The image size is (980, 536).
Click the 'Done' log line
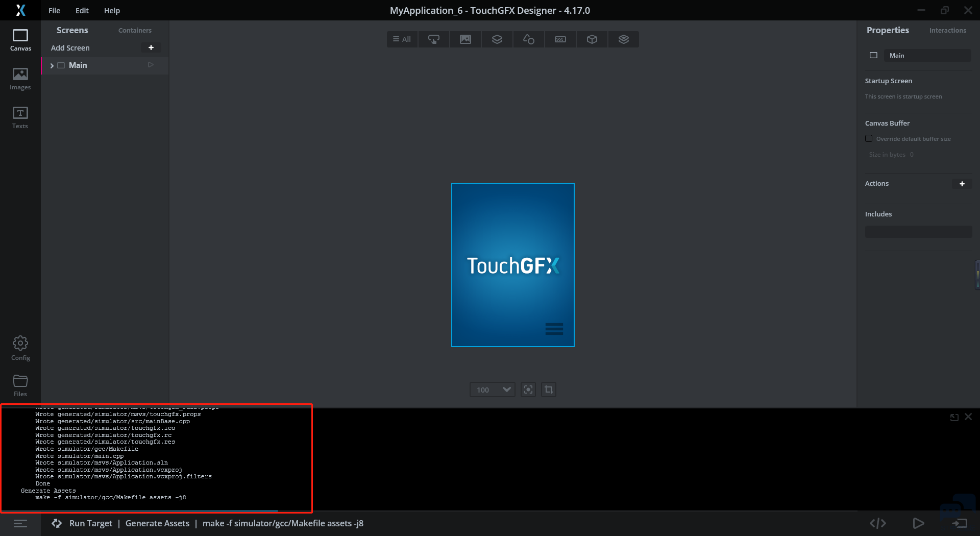point(43,483)
